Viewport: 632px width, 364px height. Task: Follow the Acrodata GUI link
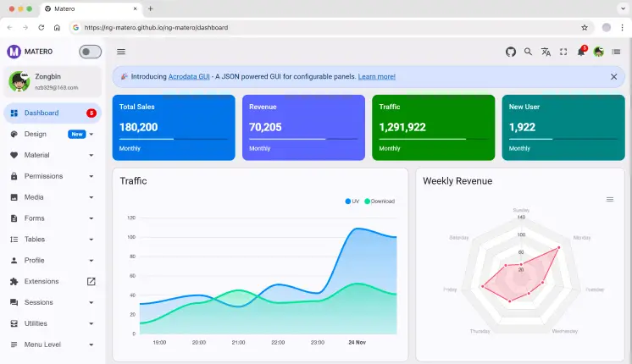[189, 76]
